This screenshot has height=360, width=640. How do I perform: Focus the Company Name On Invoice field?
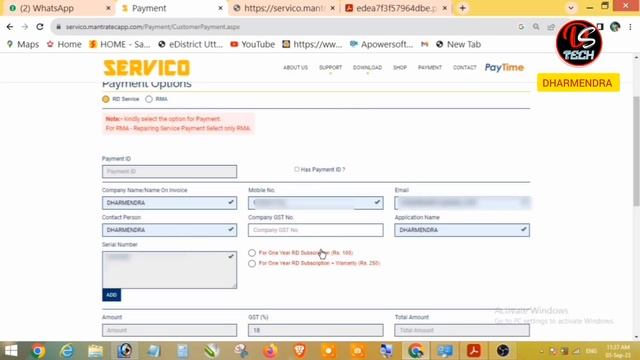click(169, 203)
